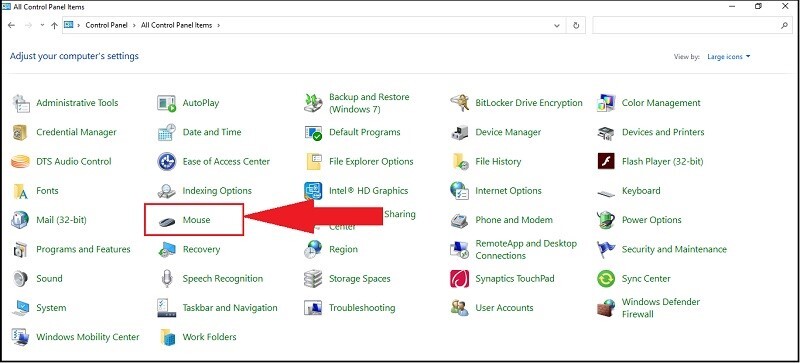Screen dimensions: 800x363
Task: Click the Ease of Access Center icon
Action: (x=167, y=161)
